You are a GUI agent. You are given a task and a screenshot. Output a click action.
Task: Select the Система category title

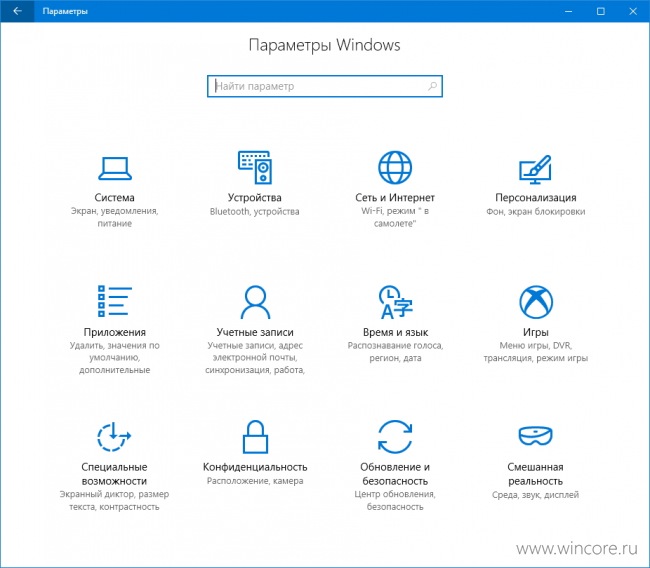click(114, 197)
